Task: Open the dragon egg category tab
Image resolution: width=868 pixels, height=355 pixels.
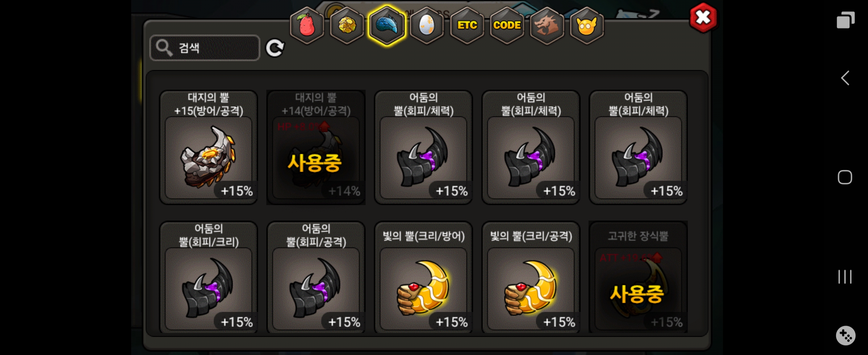Action: pos(427,25)
